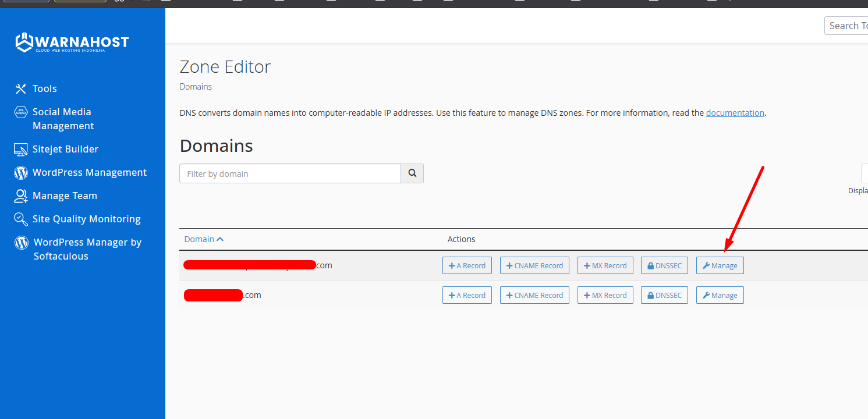
Task: Click the Search Tools field at top right
Action: point(850,25)
